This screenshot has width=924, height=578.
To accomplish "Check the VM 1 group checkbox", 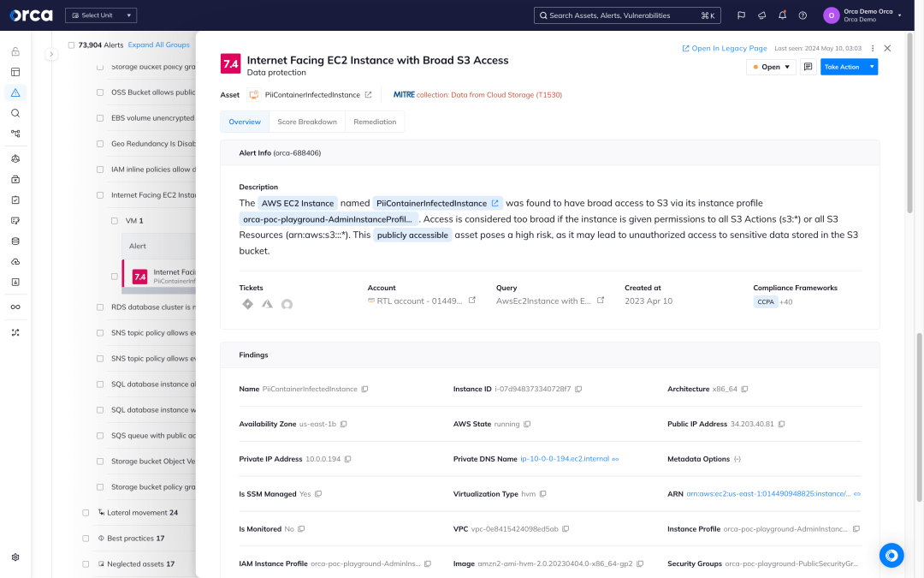I will pyautogui.click(x=115, y=221).
